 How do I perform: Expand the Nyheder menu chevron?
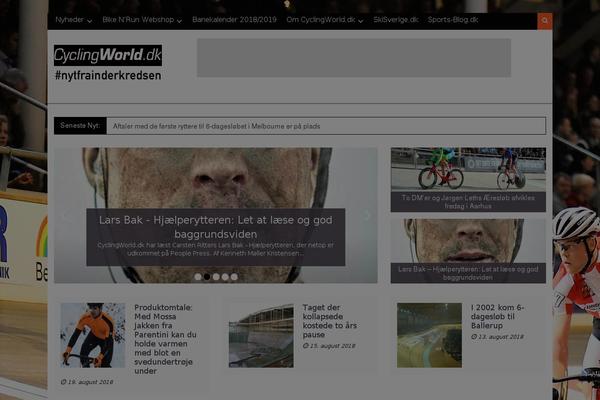point(90,21)
